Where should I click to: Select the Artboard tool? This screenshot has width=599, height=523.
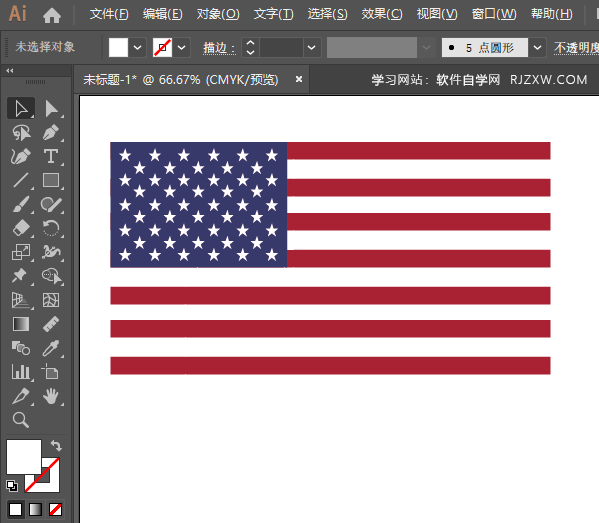click(x=51, y=372)
